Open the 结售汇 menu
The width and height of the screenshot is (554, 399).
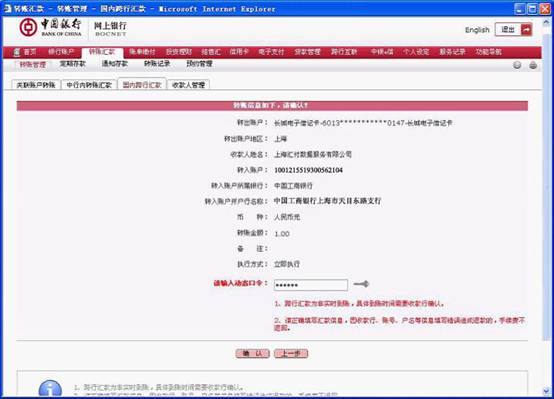(211, 52)
